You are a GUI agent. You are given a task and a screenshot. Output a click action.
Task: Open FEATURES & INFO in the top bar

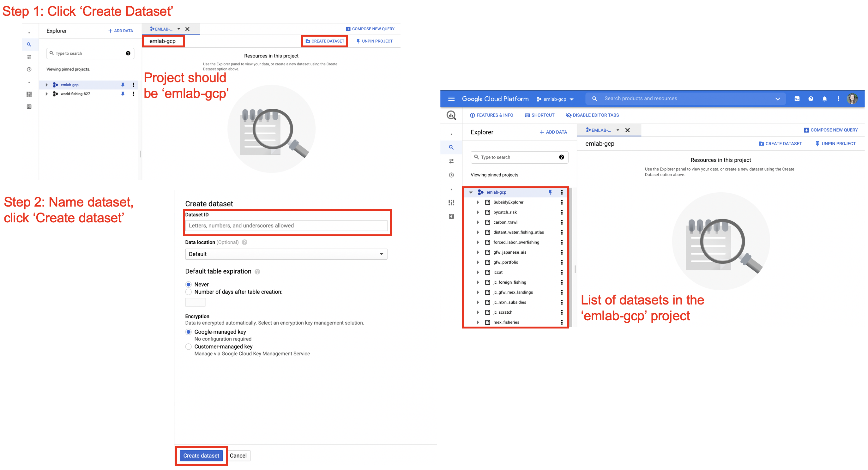point(491,115)
